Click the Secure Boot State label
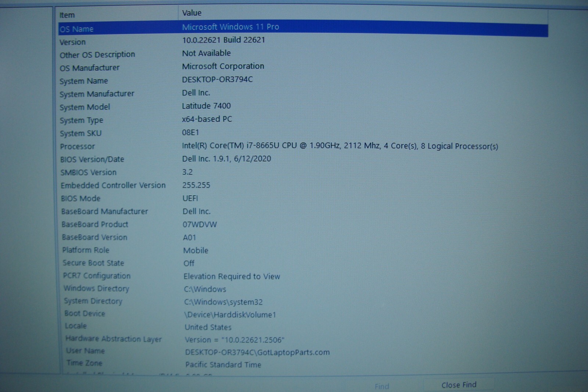This screenshot has height=392, width=588. [93, 263]
